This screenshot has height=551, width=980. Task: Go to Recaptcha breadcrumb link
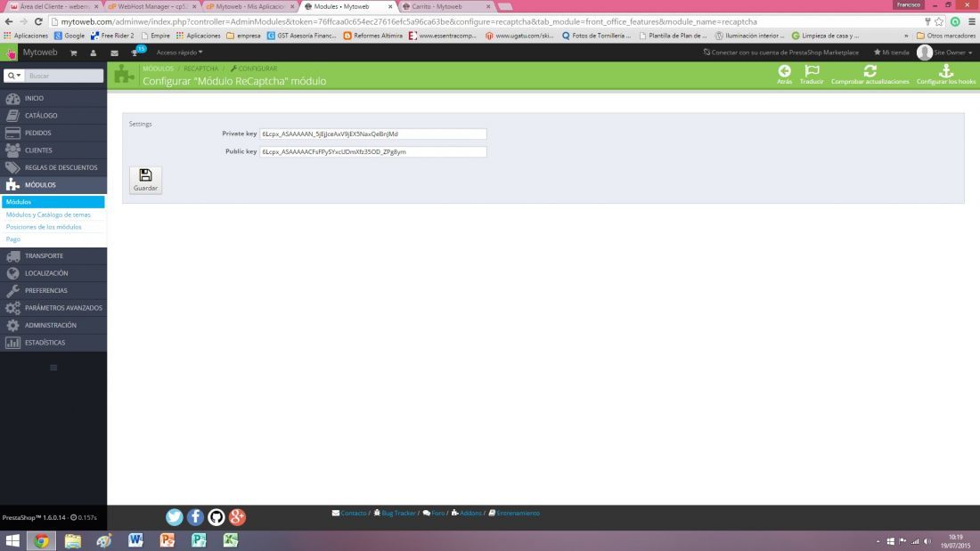pos(200,69)
